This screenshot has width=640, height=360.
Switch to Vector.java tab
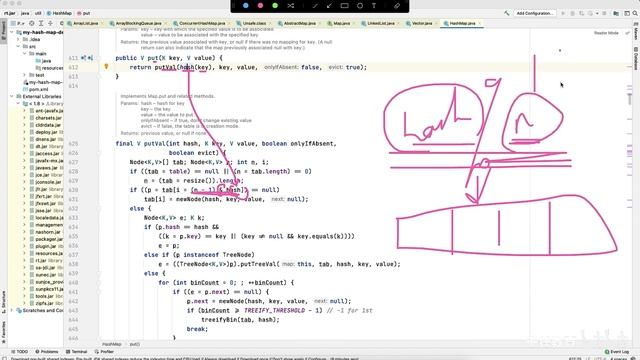pos(421,23)
